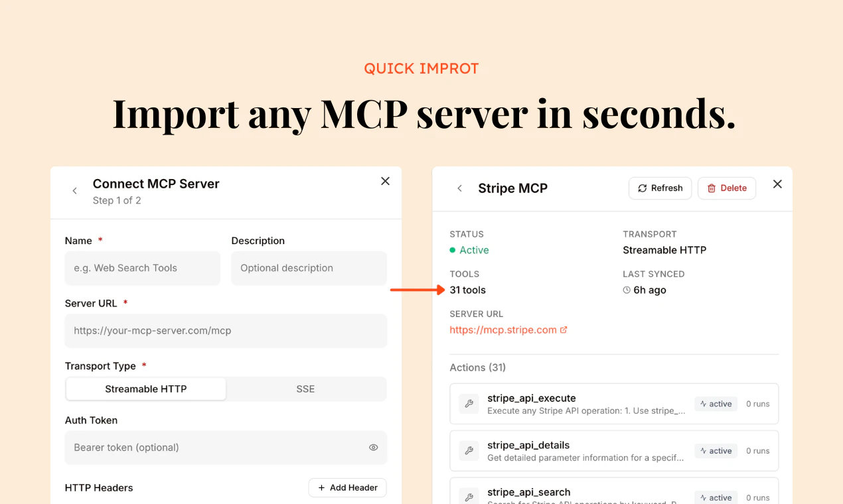
Task: Click '0 runs' on stripe_api_execute row
Action: click(758, 404)
